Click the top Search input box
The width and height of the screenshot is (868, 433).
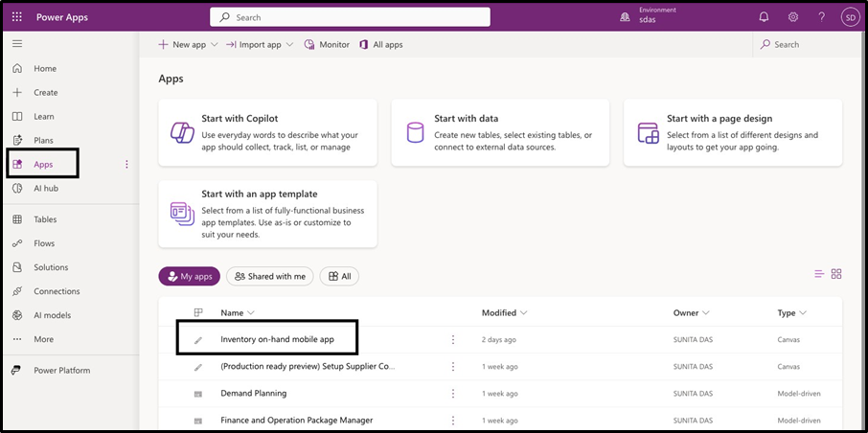point(350,17)
